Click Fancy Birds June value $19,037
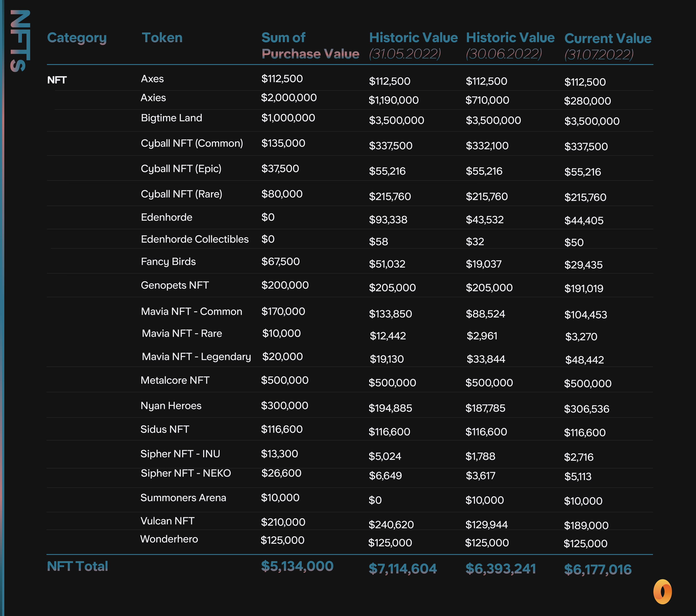The width and height of the screenshot is (696, 616). tap(484, 264)
